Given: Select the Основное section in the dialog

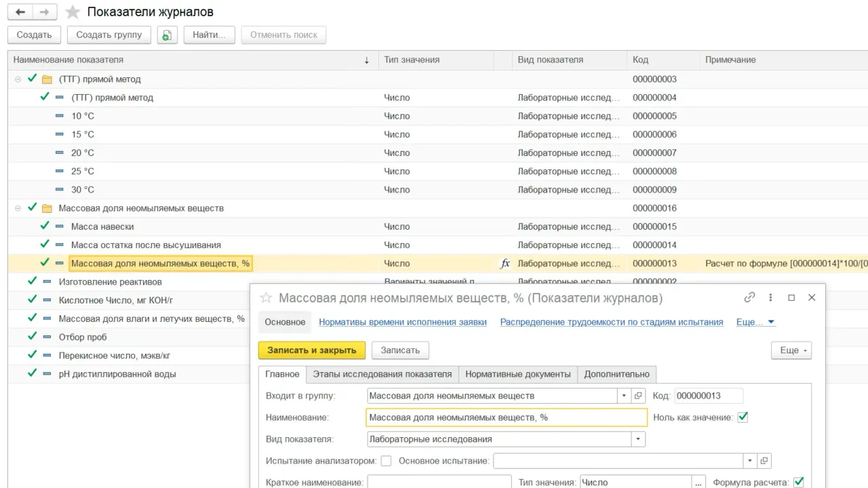Looking at the screenshot, I should [285, 322].
